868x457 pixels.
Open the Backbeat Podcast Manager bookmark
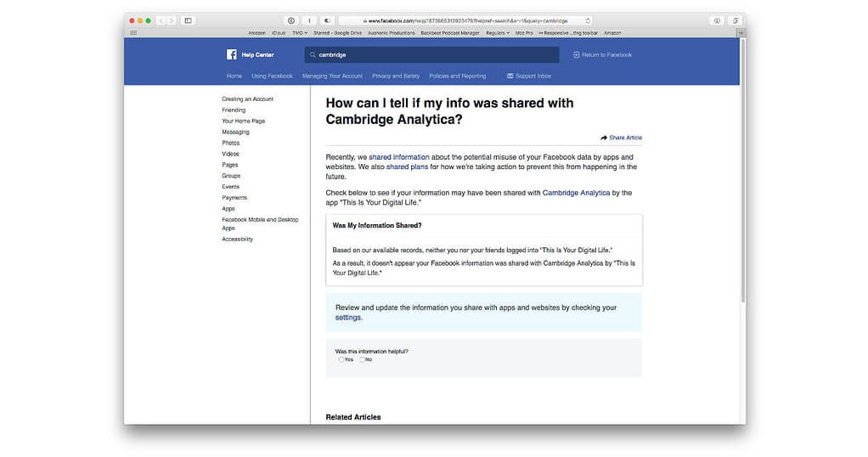pyautogui.click(x=449, y=32)
